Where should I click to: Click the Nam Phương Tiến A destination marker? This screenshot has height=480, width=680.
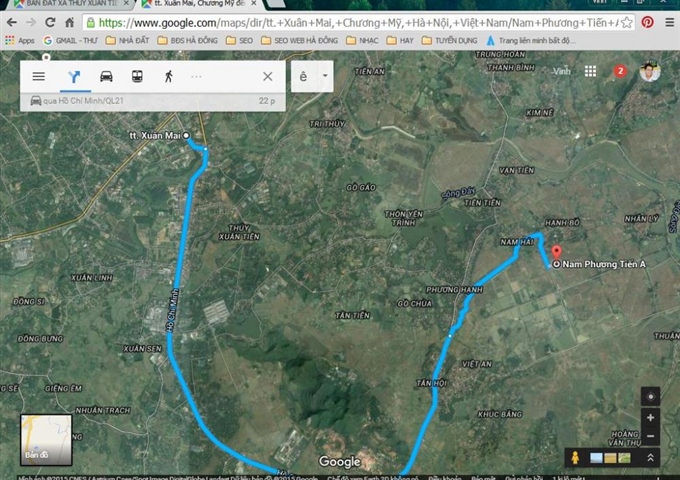point(557,252)
